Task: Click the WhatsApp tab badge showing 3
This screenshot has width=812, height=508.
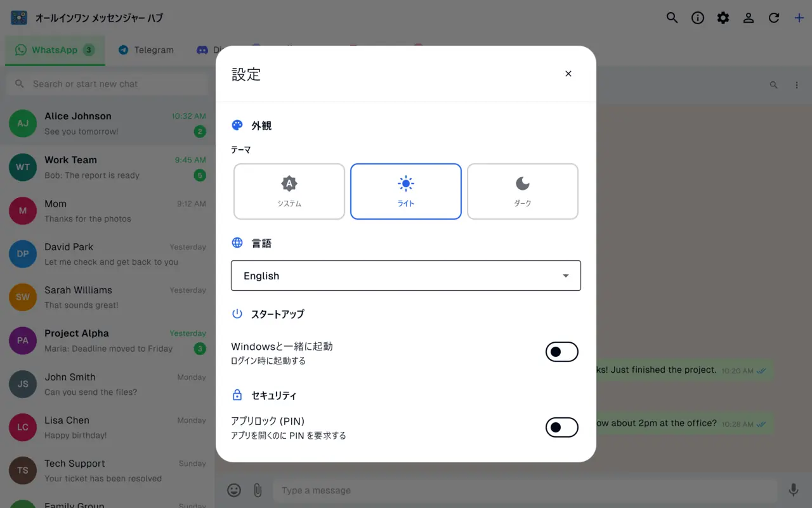Action: [x=88, y=50]
